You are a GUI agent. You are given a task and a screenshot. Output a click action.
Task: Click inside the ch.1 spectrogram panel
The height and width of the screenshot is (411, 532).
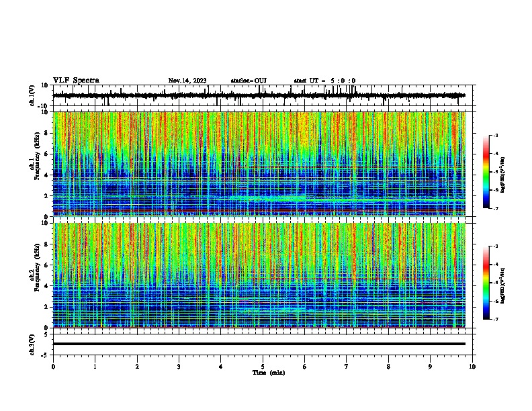tap(259, 164)
